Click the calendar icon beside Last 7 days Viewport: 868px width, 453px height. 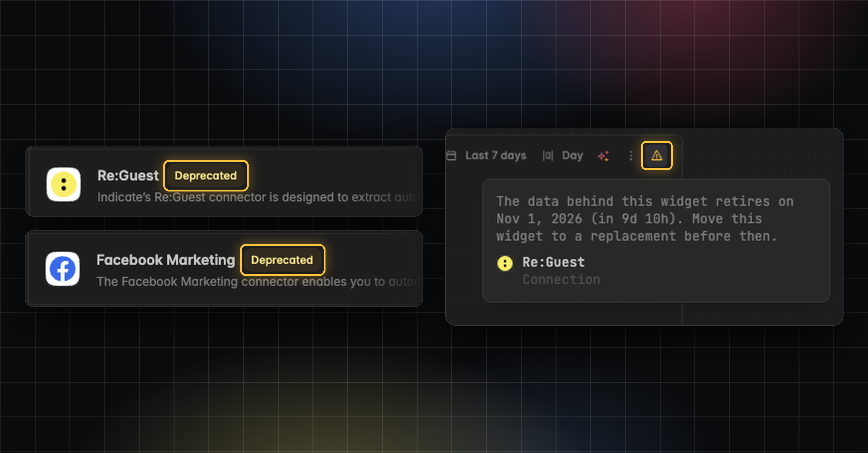[451, 156]
